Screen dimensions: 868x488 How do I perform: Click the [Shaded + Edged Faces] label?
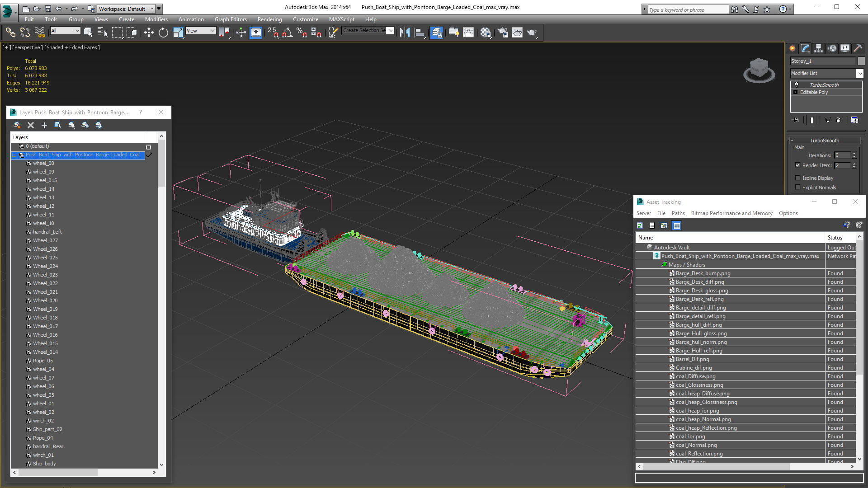(72, 47)
